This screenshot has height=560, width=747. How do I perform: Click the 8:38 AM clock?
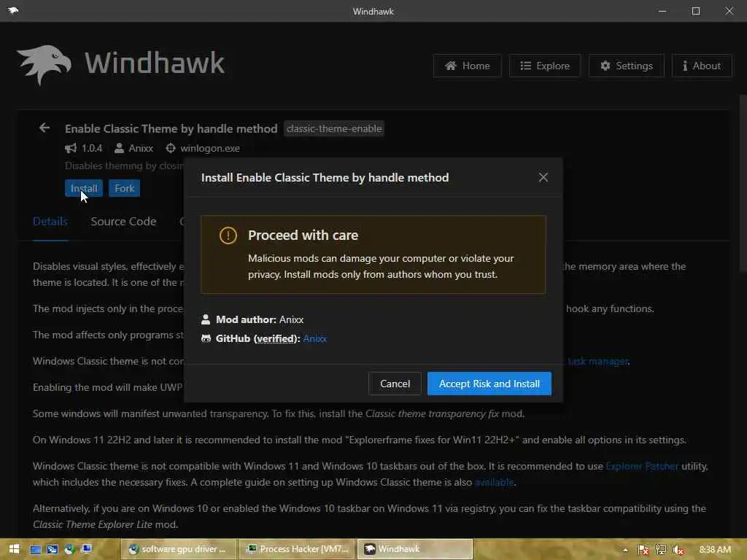(715, 550)
